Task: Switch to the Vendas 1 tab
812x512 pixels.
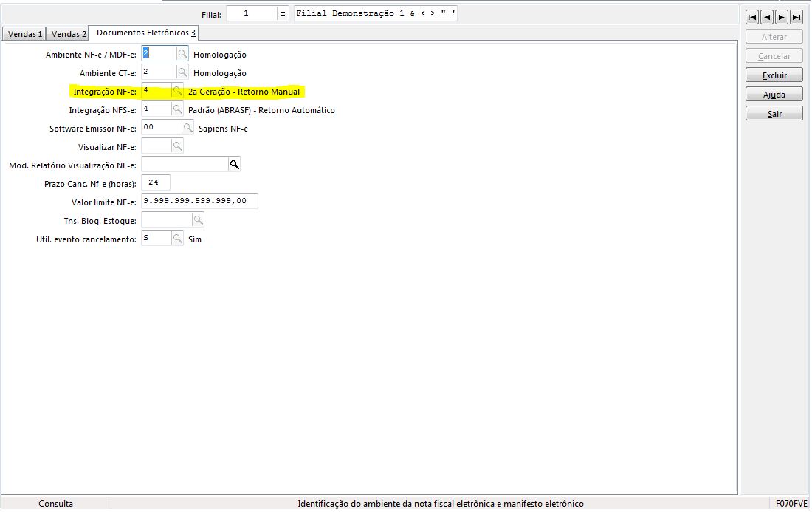Action: (25, 34)
